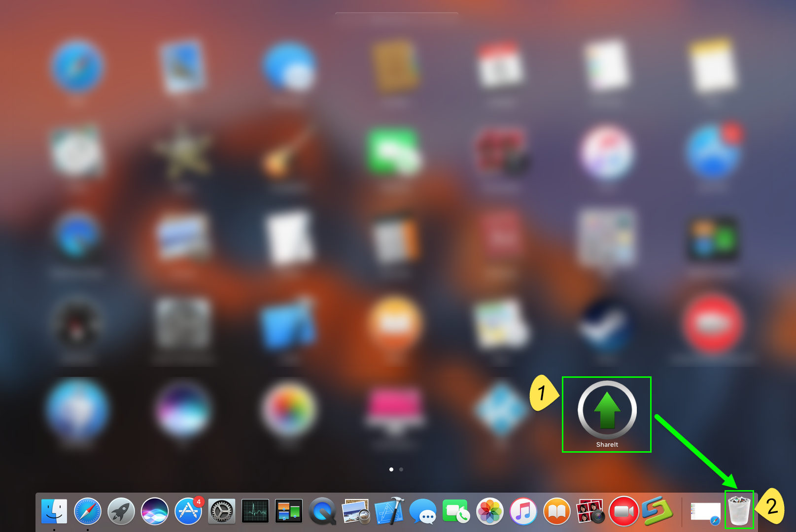Click the Launchpad rocket icon
The height and width of the screenshot is (532, 796).
(x=121, y=511)
